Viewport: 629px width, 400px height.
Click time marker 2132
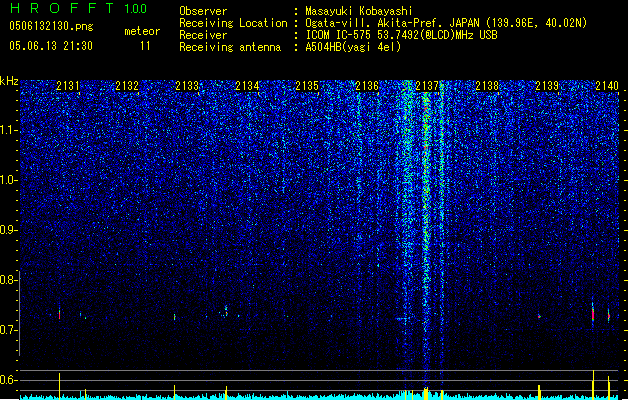[127, 85]
